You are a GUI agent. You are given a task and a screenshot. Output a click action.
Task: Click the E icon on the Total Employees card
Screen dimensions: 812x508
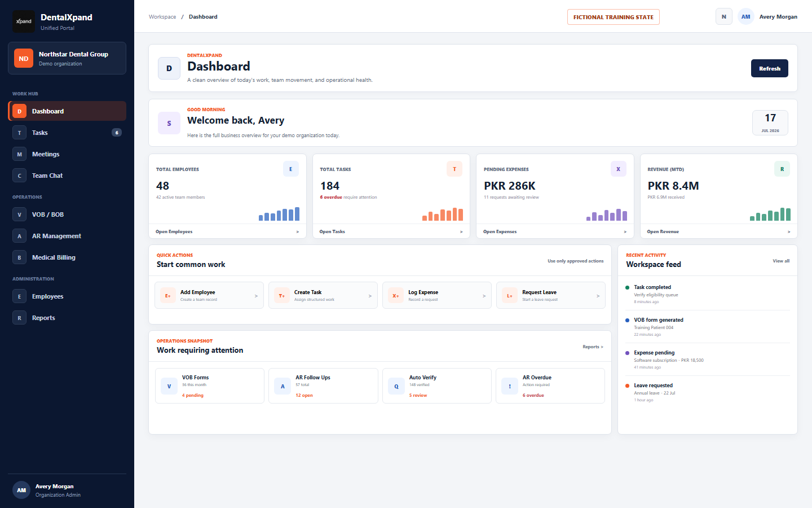(x=291, y=169)
